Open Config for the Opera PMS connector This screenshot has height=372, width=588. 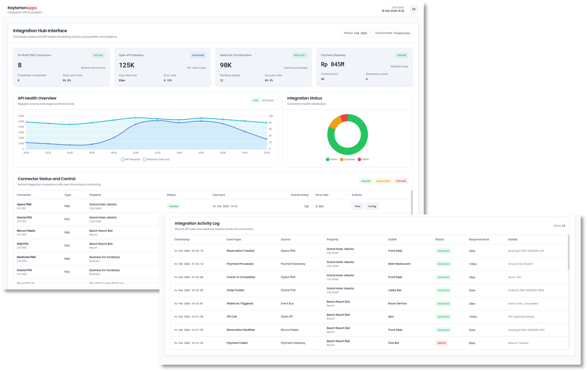(372, 206)
